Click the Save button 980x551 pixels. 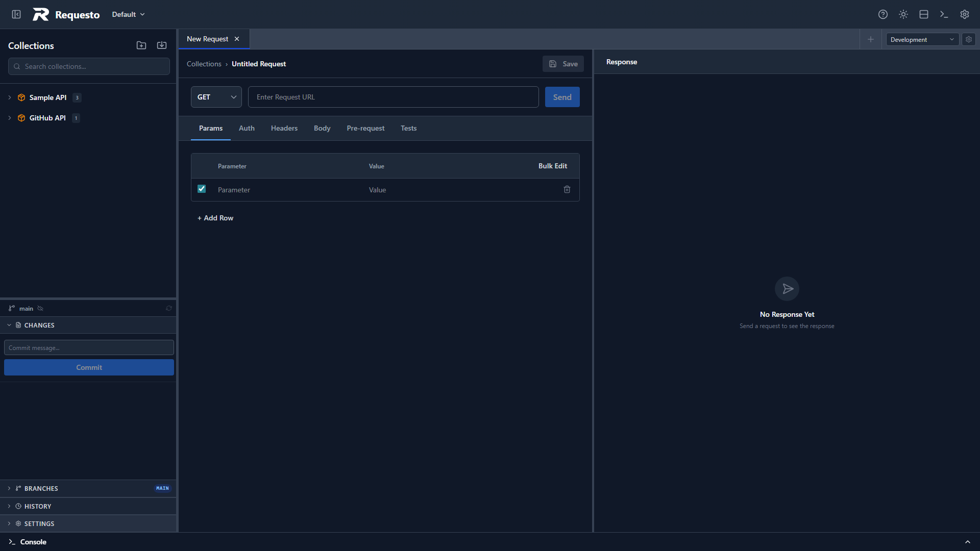point(563,64)
